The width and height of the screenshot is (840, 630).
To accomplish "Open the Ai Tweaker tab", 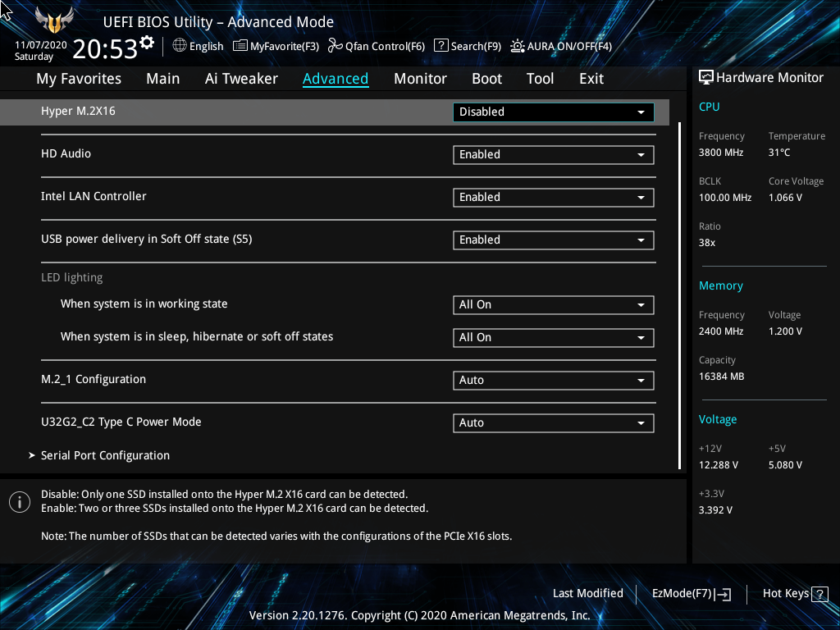I will (x=241, y=79).
